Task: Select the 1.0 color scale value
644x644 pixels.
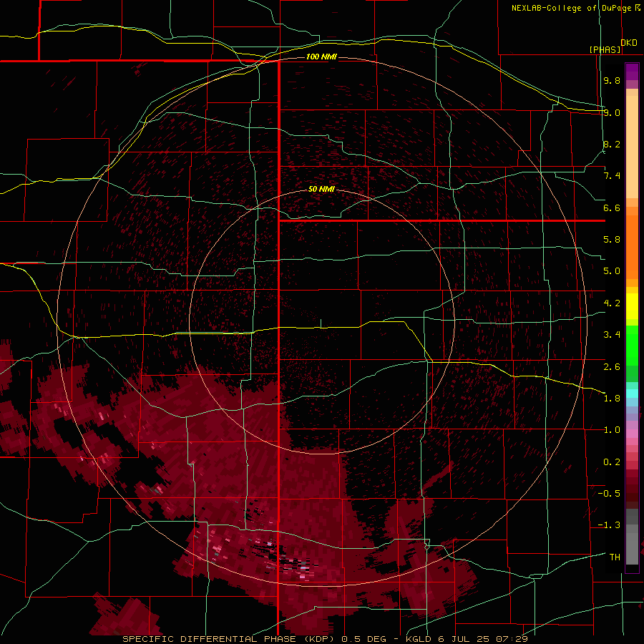Action: pos(612,430)
